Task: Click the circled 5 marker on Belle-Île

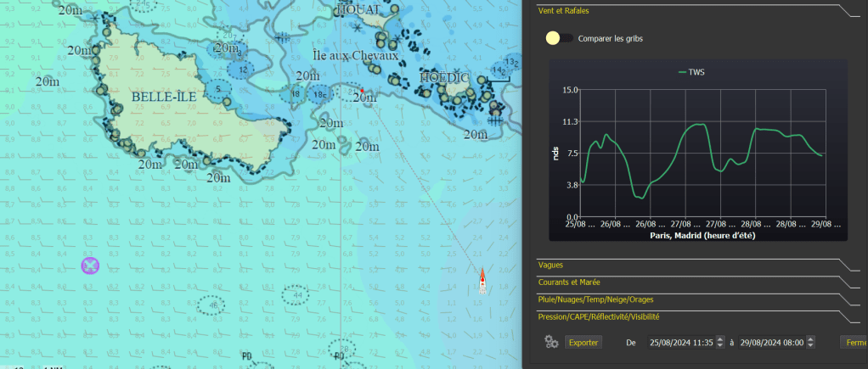Action: [219, 89]
